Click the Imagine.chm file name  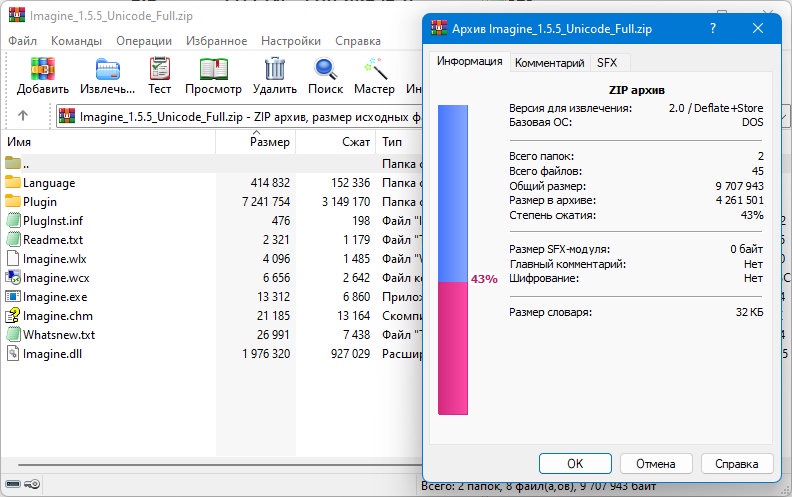(x=58, y=316)
